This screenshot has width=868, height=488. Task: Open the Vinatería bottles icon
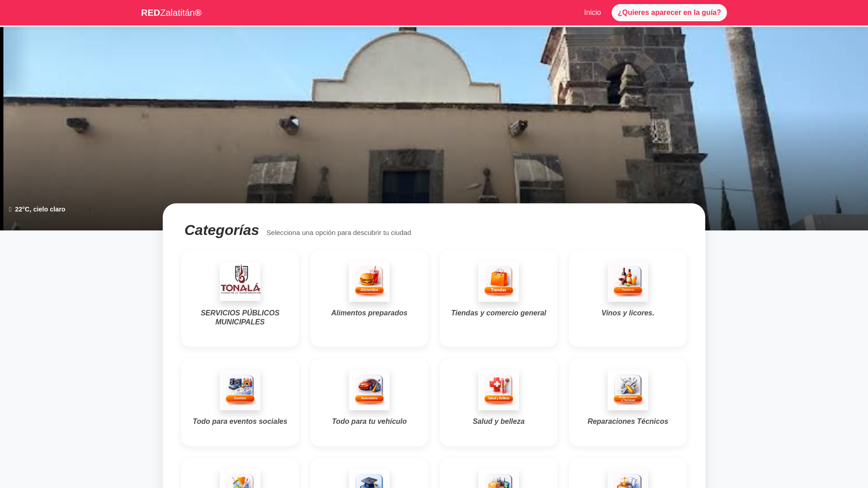(x=627, y=281)
